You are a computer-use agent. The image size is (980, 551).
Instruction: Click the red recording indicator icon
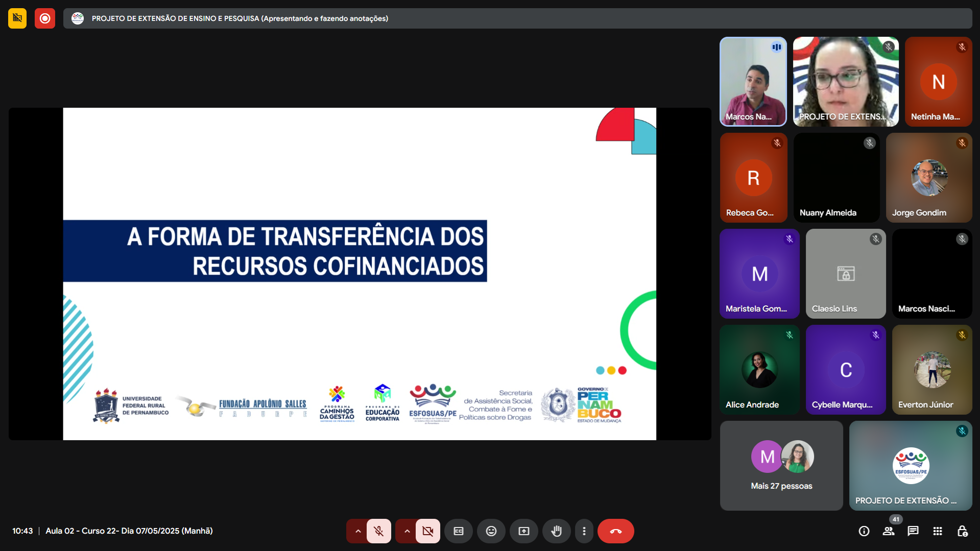pyautogui.click(x=45, y=18)
